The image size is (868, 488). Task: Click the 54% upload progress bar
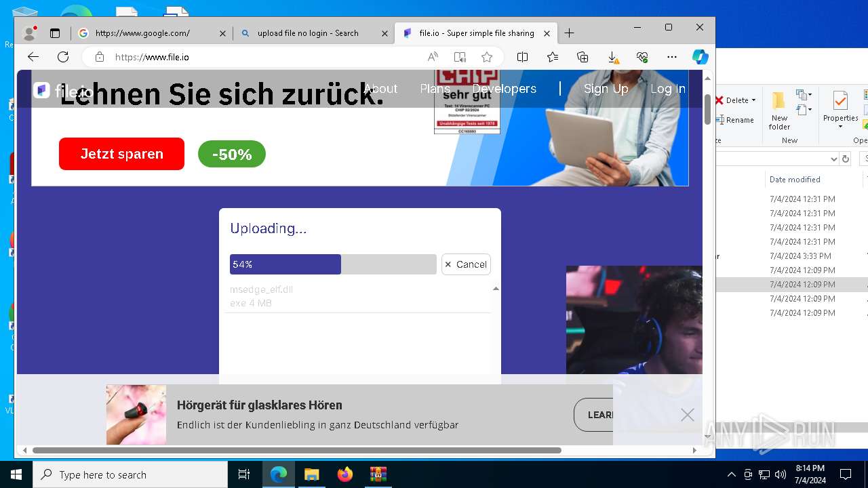pyautogui.click(x=333, y=264)
